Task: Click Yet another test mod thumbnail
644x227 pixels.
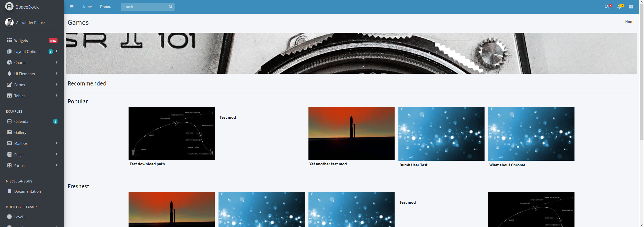Action: click(351, 133)
